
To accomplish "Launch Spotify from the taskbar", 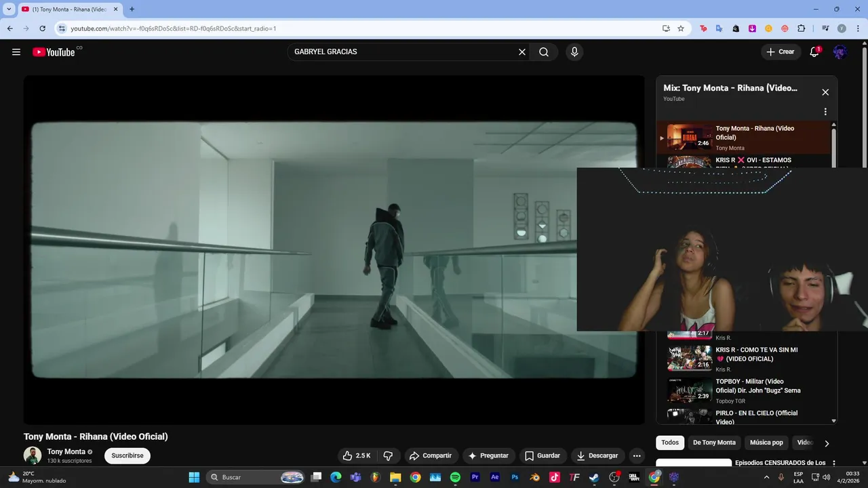I will coord(456,477).
